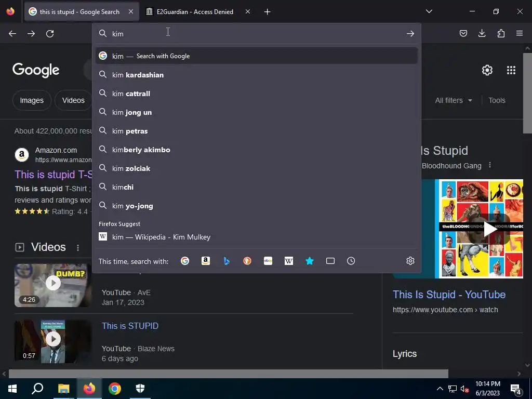Search this time with Google icon
The image size is (532, 399).
click(x=185, y=261)
